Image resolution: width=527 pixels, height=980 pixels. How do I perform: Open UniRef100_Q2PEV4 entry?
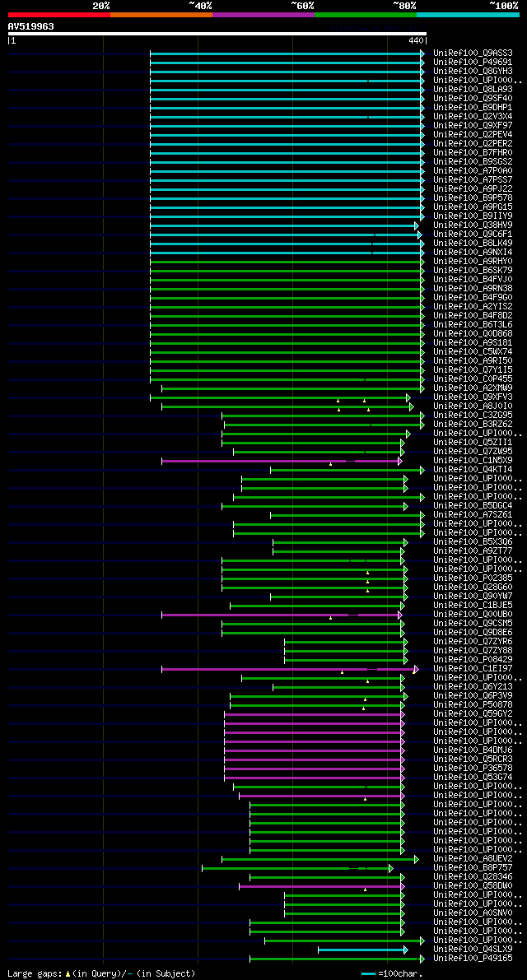(473, 135)
